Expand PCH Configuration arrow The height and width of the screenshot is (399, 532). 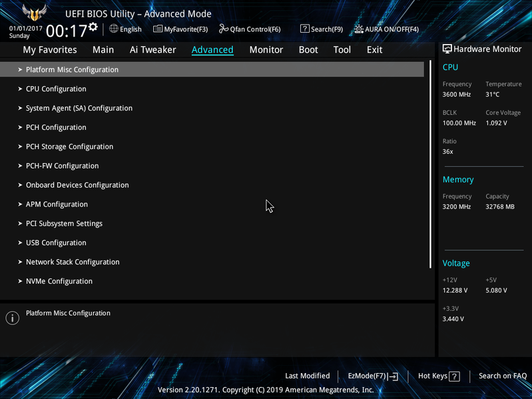tap(20, 127)
